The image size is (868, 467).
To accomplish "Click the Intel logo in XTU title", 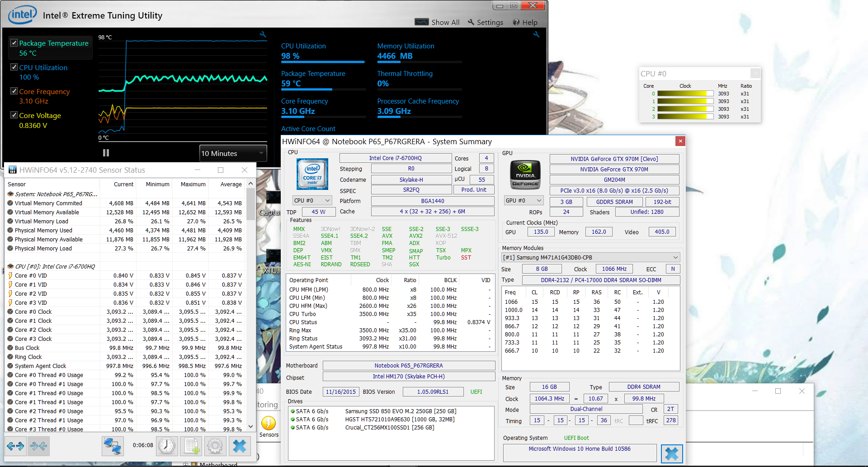I will coord(22,15).
